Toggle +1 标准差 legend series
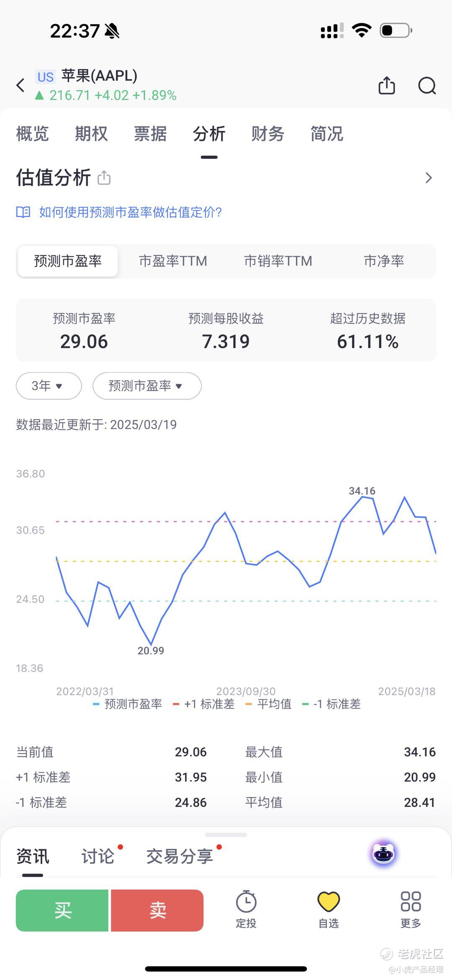The image size is (452, 980). [x=204, y=704]
